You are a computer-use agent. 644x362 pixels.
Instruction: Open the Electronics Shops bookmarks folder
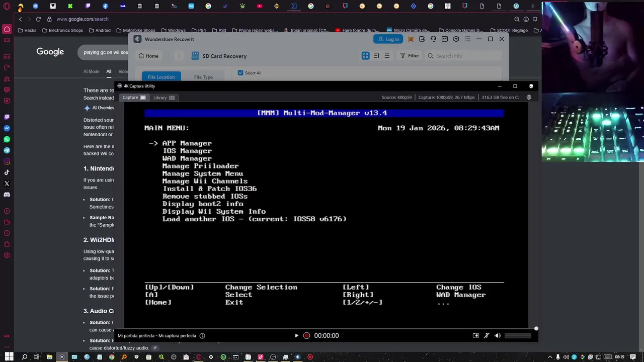[x=62, y=30]
